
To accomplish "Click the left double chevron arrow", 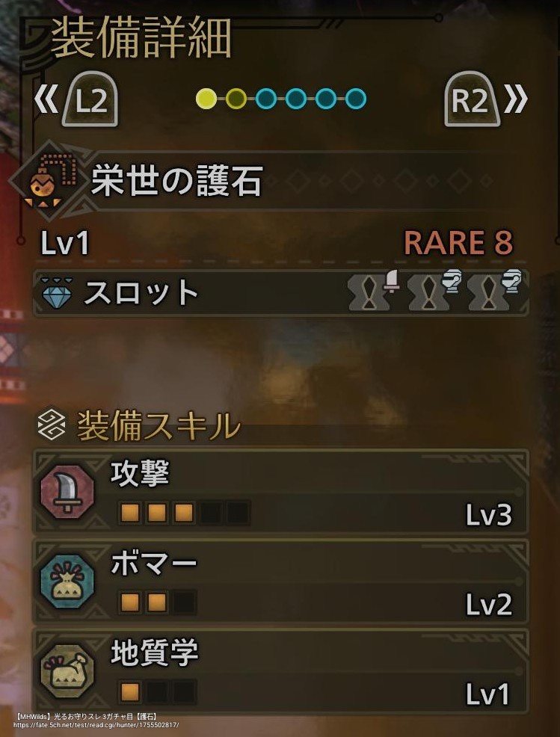I will (x=46, y=99).
